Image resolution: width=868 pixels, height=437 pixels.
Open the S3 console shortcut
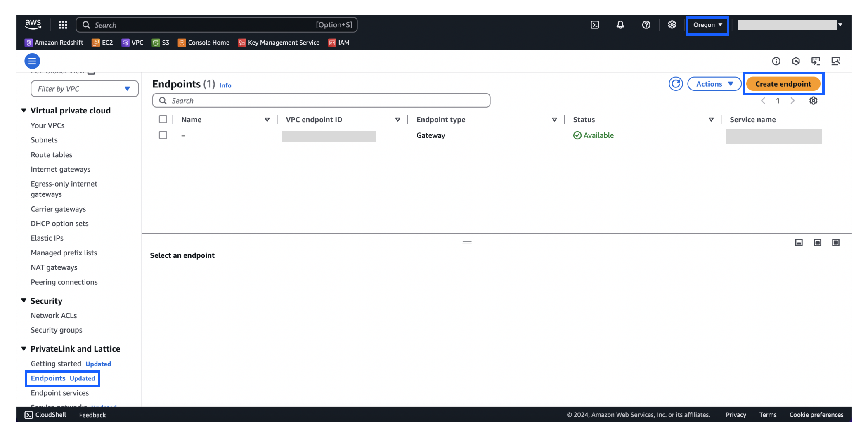pos(161,43)
